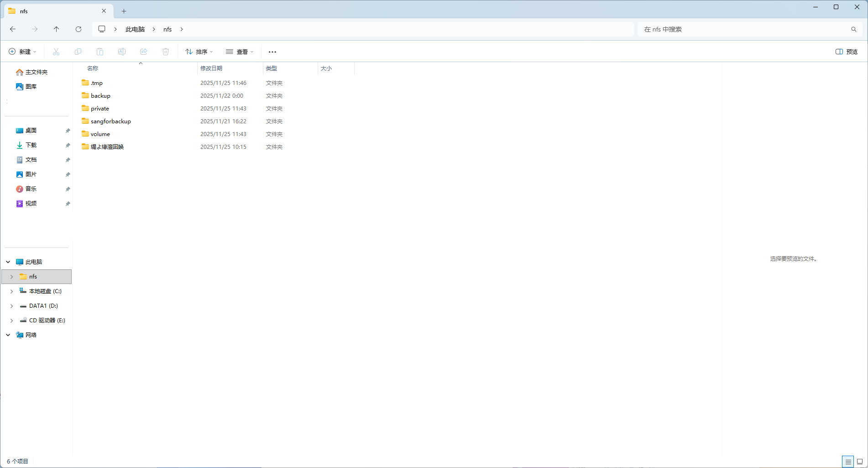The width and height of the screenshot is (868, 468).
Task: Select the nfs window tab
Action: coord(59,11)
